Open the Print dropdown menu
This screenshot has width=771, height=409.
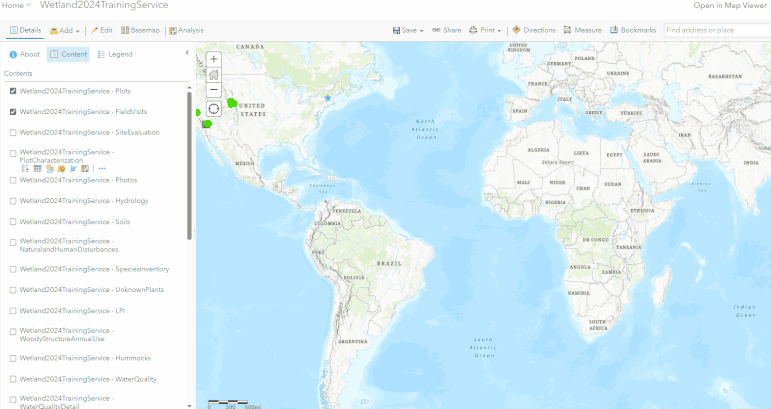click(x=485, y=30)
